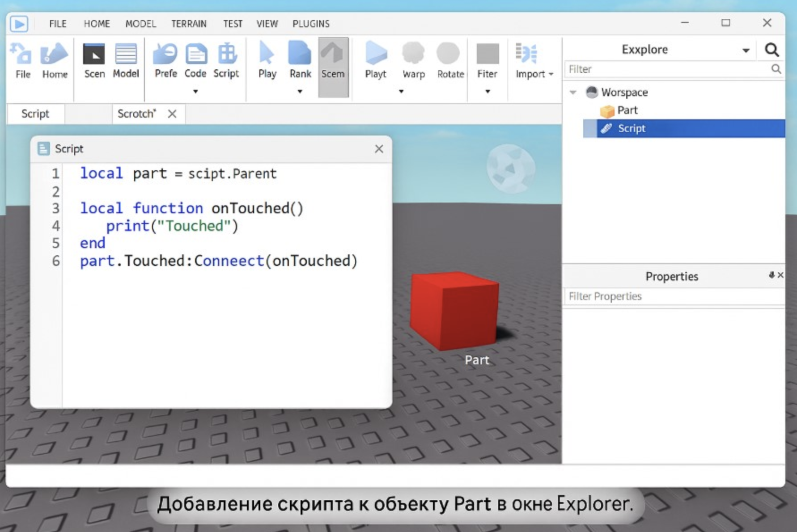The image size is (797, 532).
Task: Select Worspace in the Explorer tree
Action: click(x=624, y=92)
